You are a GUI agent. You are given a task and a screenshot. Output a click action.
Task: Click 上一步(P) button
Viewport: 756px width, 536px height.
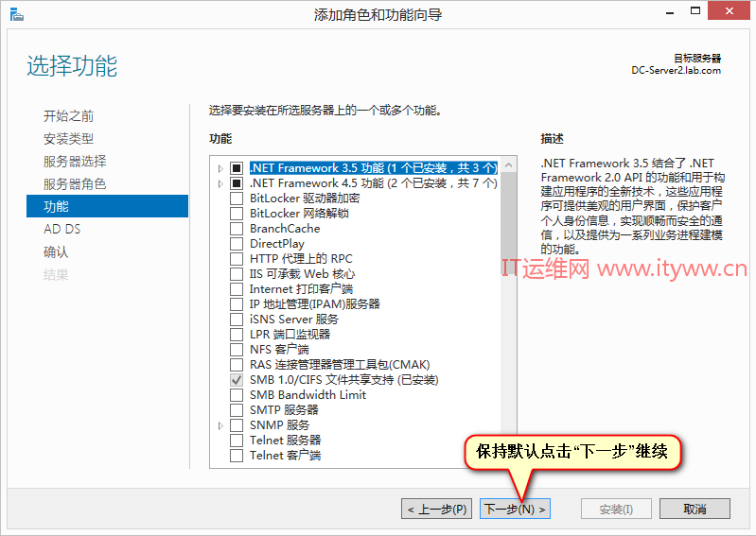coord(437,509)
